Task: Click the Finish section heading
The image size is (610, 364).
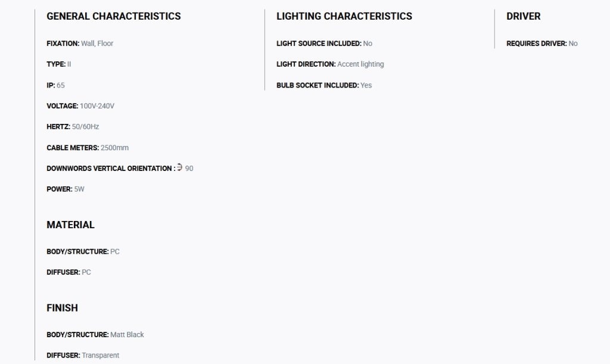Action: pyautogui.click(x=62, y=307)
